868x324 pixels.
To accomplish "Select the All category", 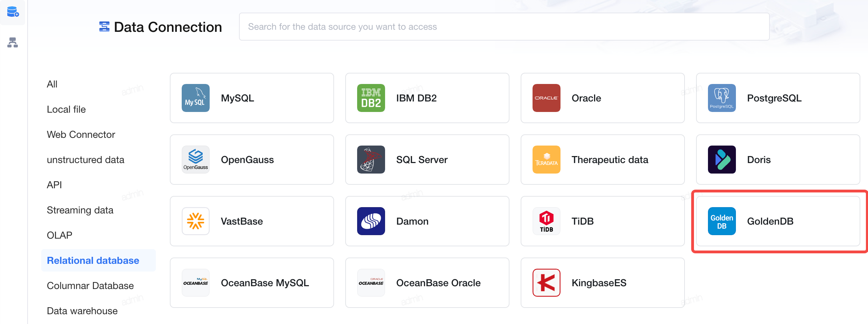I will point(52,84).
